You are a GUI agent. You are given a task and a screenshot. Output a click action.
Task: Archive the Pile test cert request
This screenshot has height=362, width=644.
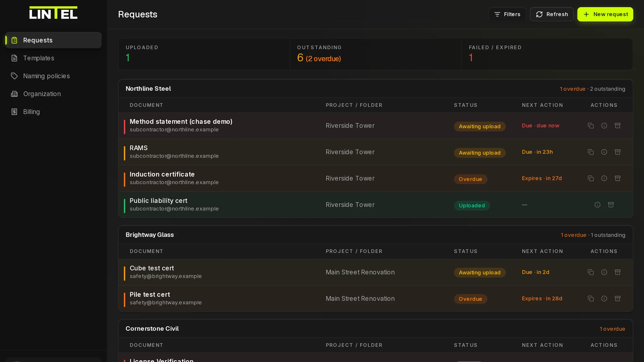pos(618,299)
